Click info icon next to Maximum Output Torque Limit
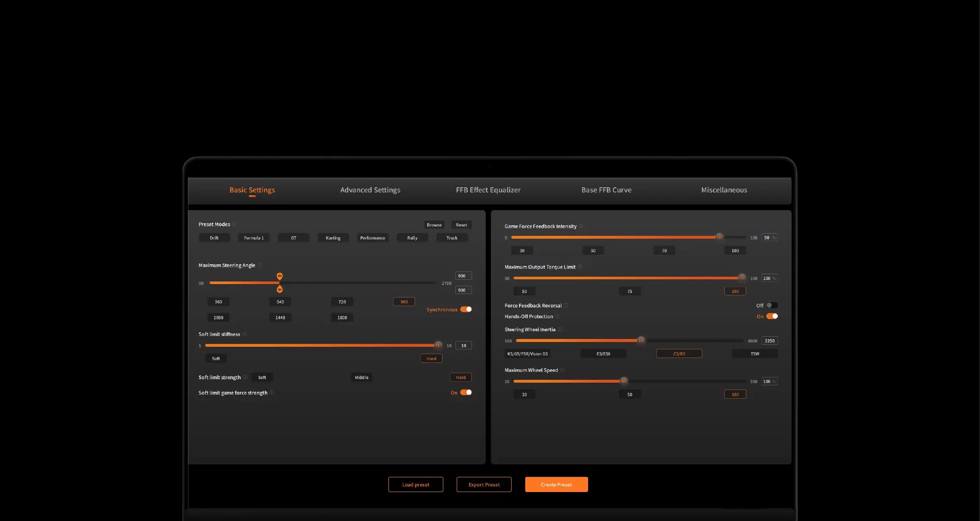 click(580, 267)
